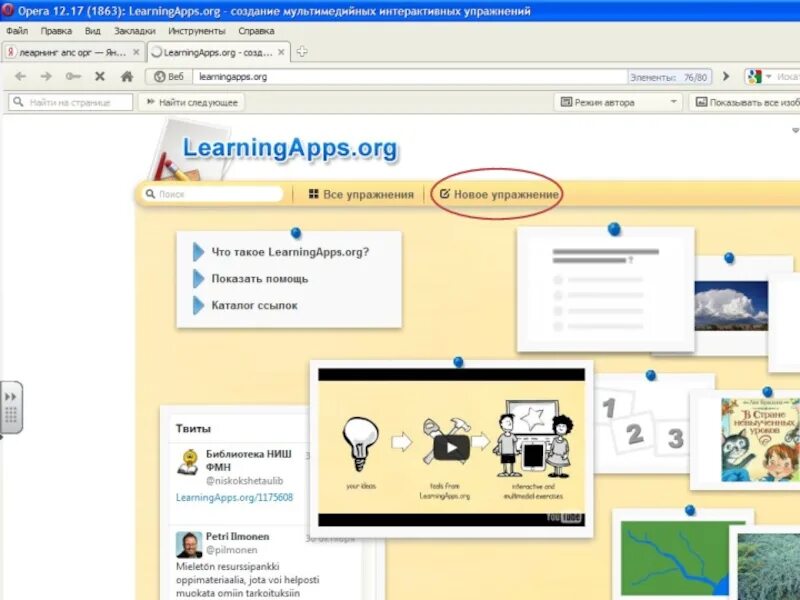Switch to the LearningApps.org tab

coord(218,52)
